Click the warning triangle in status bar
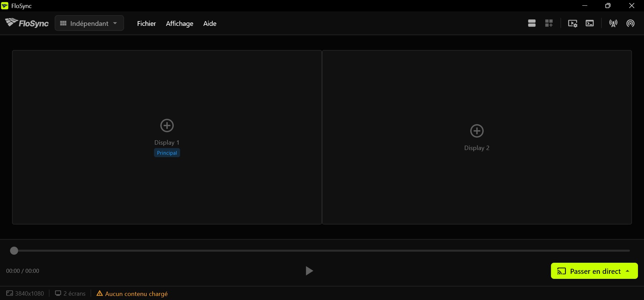This screenshot has width=644, height=300. (x=100, y=293)
